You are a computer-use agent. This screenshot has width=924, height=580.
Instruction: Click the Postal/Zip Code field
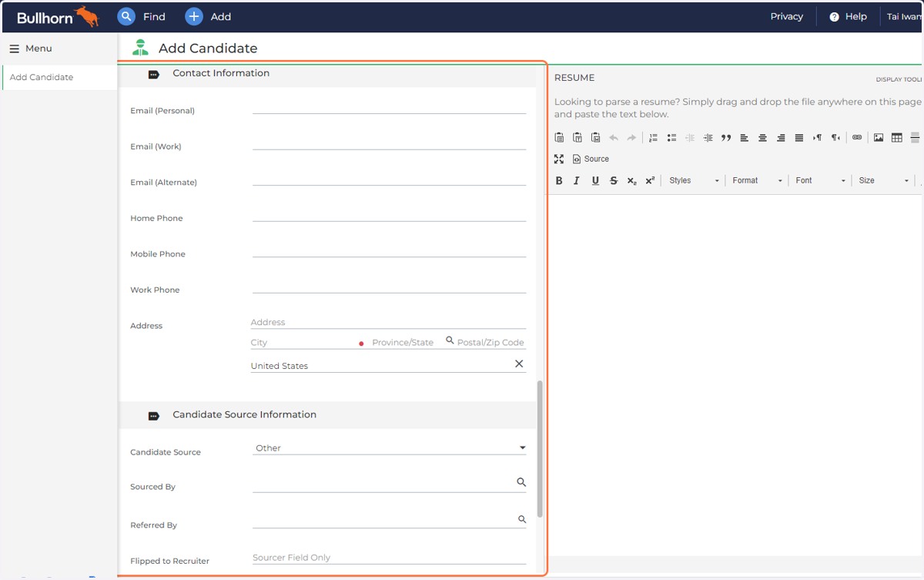point(491,342)
